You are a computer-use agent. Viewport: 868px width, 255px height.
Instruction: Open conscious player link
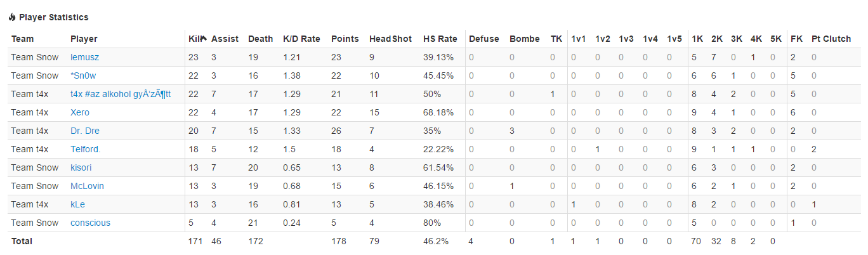pyautogui.click(x=90, y=223)
